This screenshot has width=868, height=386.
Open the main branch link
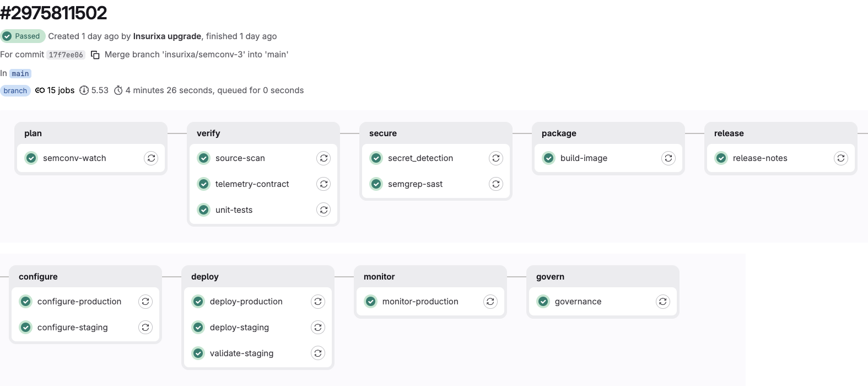tap(20, 73)
